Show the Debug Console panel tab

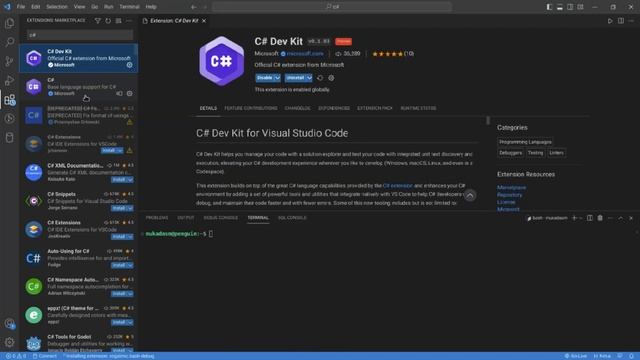click(220, 218)
